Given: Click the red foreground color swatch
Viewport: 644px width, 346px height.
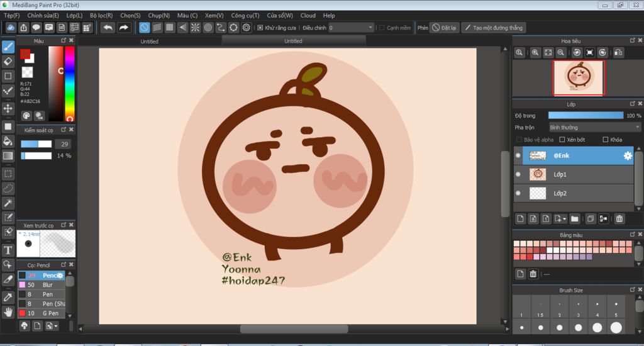Looking at the screenshot, I should click(25, 54).
